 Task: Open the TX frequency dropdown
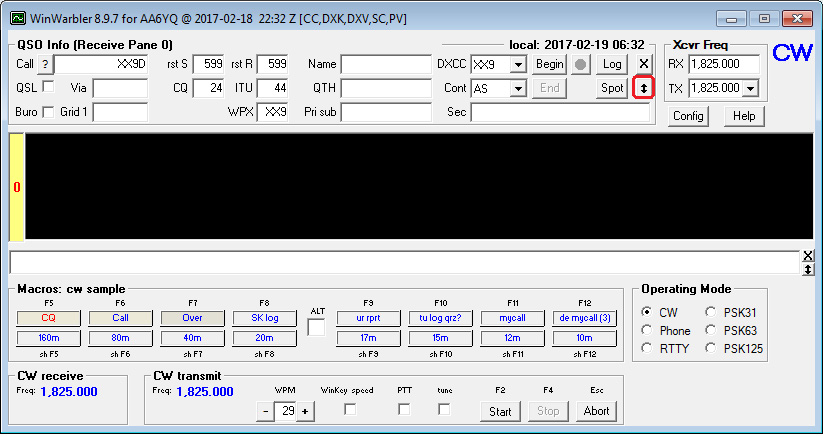(x=751, y=89)
